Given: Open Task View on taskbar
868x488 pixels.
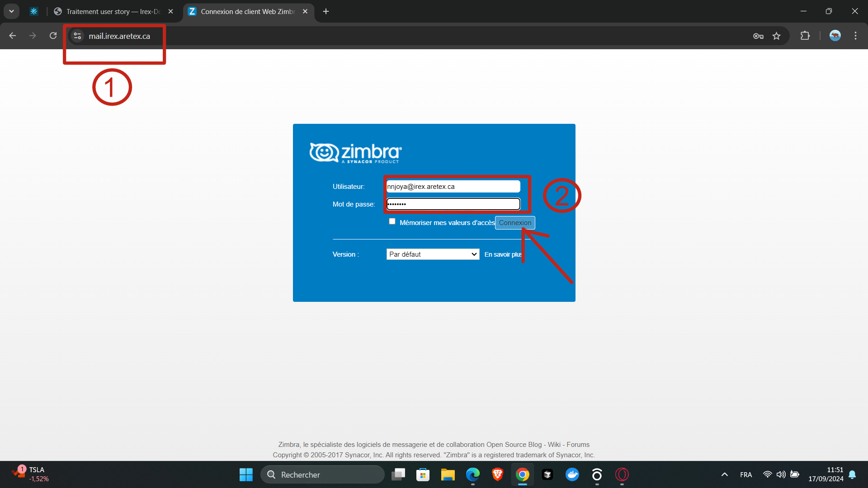Looking at the screenshot, I should 398,474.
